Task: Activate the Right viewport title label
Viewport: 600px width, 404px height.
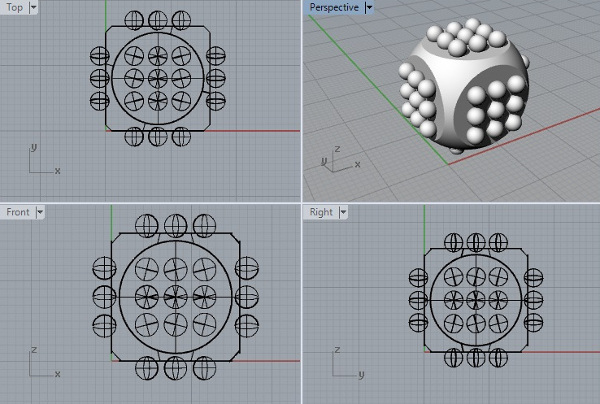Action: [x=321, y=212]
